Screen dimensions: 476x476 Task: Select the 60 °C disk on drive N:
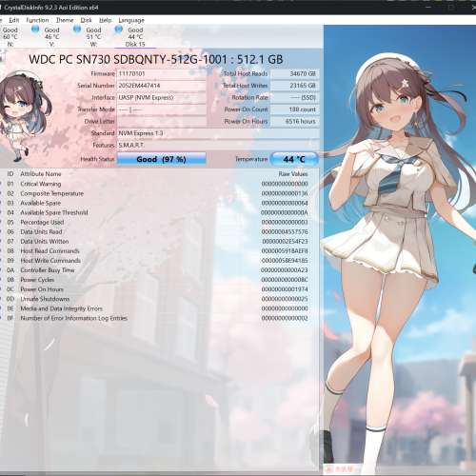click(x=10, y=37)
